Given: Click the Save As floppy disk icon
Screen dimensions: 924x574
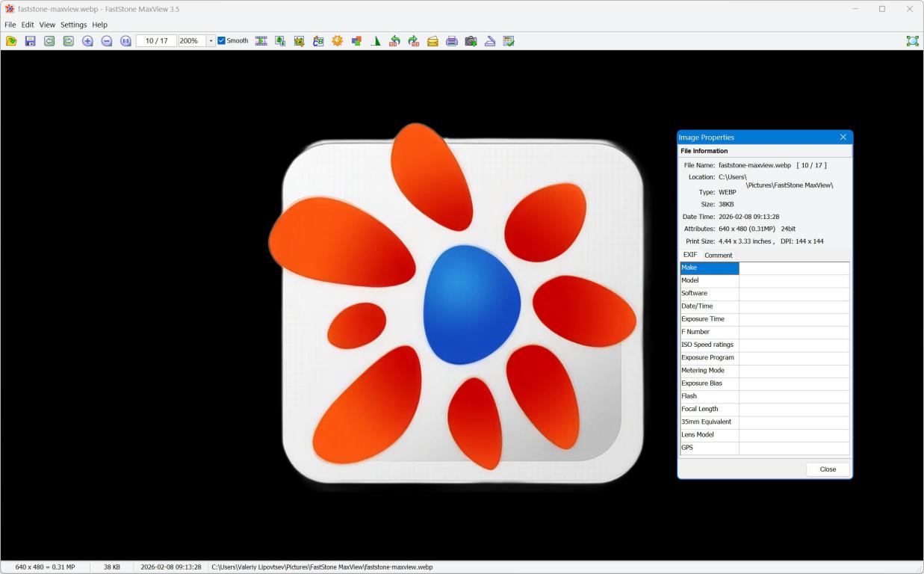Looking at the screenshot, I should [31, 41].
